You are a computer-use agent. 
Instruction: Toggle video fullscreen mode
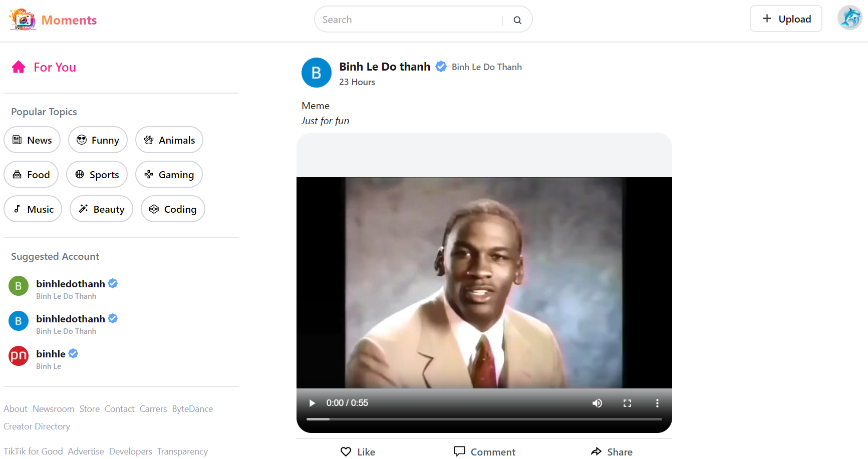[x=627, y=403]
